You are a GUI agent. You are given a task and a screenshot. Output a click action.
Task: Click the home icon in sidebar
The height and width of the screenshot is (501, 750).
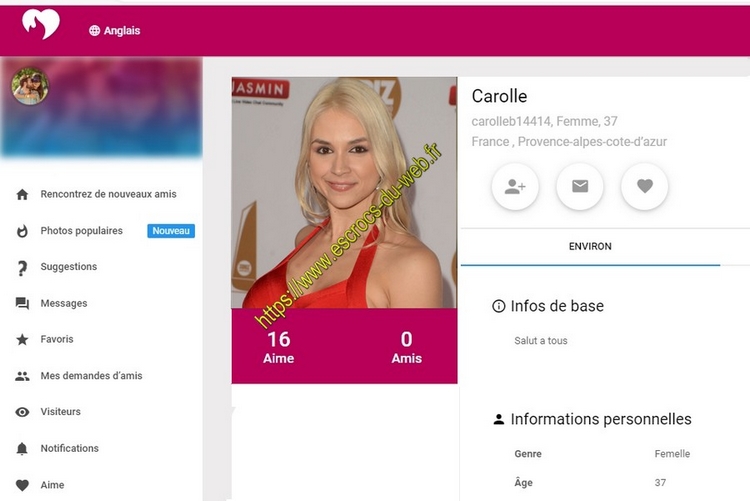pos(22,194)
